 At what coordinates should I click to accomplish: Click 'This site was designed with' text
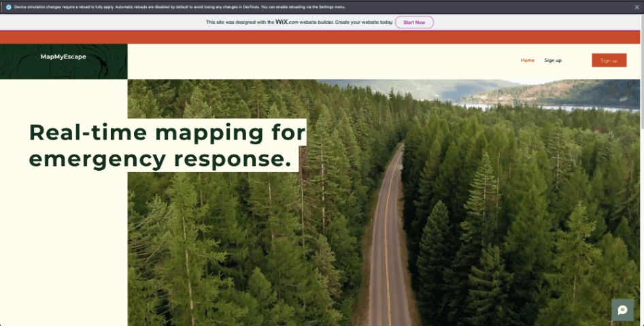coord(239,22)
